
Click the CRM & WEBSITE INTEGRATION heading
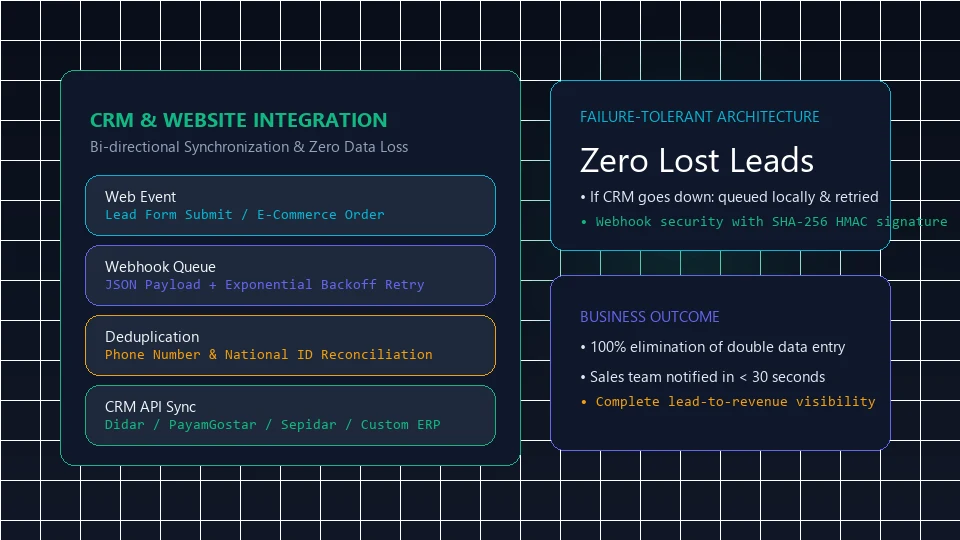pos(238,120)
